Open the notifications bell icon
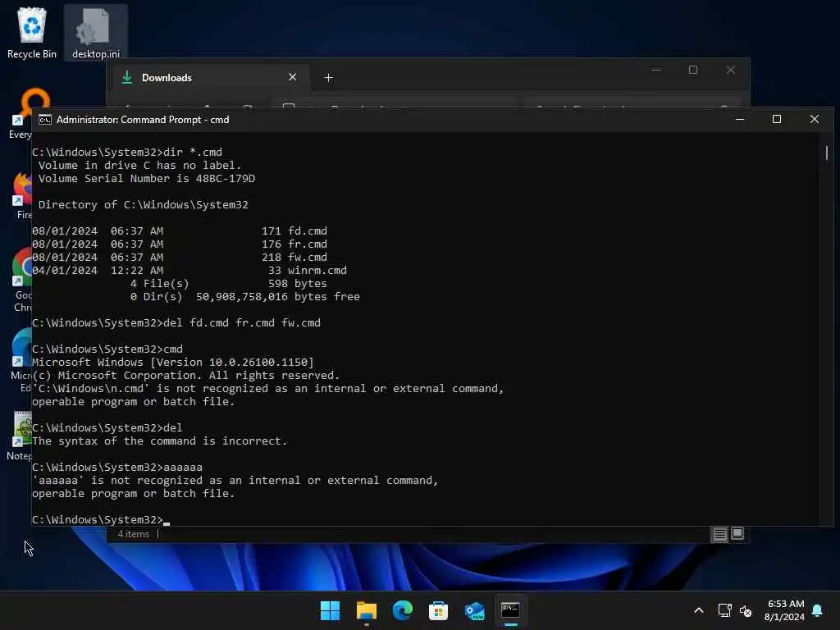Screen dimensions: 840x630 [x=818, y=610]
